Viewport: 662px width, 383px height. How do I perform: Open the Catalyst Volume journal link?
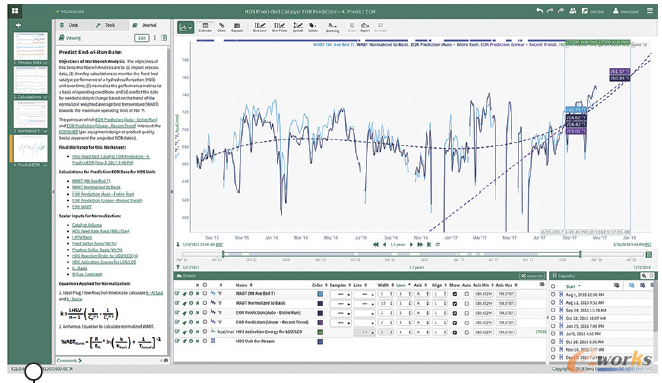(x=87, y=225)
